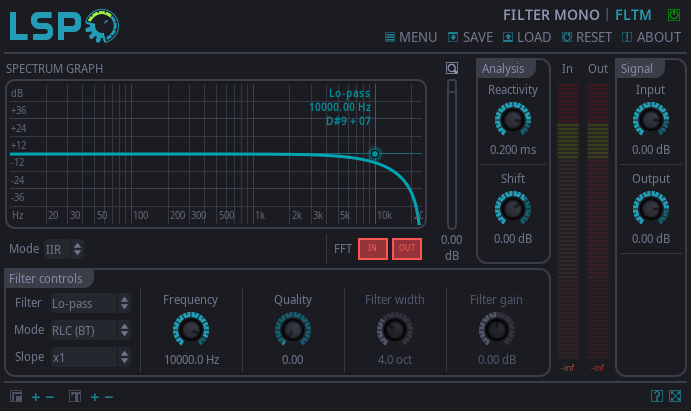
Task: Click the SAVE button
Action: point(470,37)
